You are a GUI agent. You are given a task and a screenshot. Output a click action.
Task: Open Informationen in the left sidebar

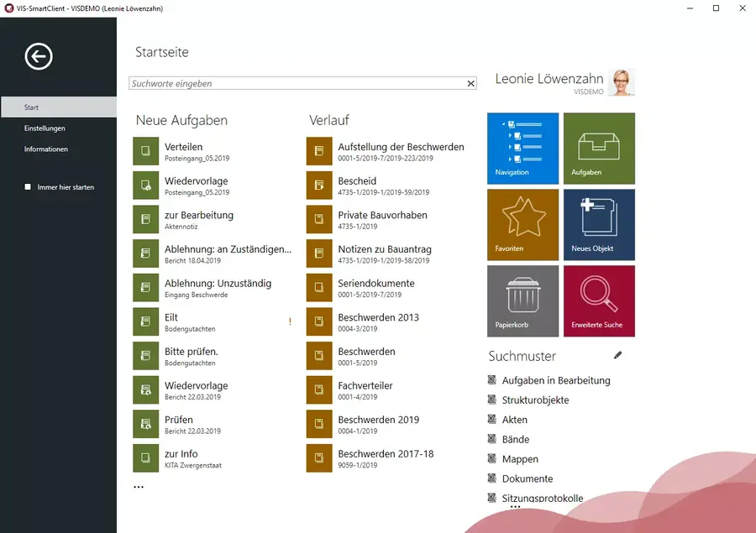pos(46,149)
